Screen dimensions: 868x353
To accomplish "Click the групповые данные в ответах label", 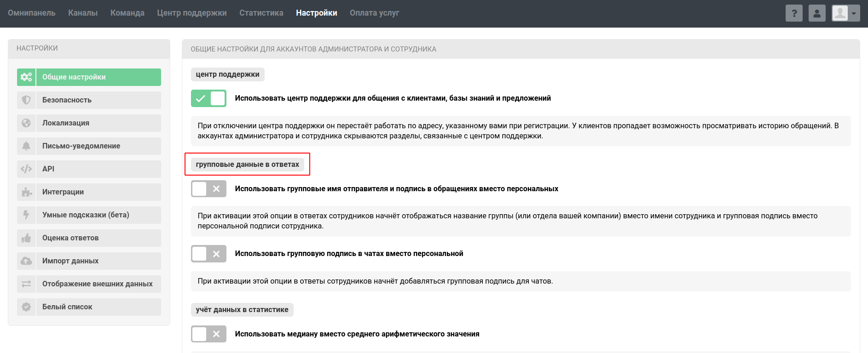I will 248,165.
